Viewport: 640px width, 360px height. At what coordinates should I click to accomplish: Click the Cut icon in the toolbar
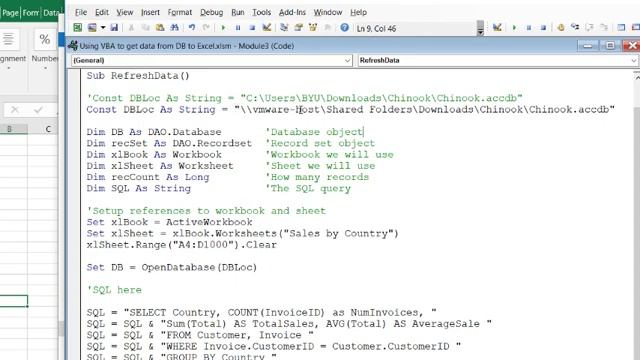point(131,28)
